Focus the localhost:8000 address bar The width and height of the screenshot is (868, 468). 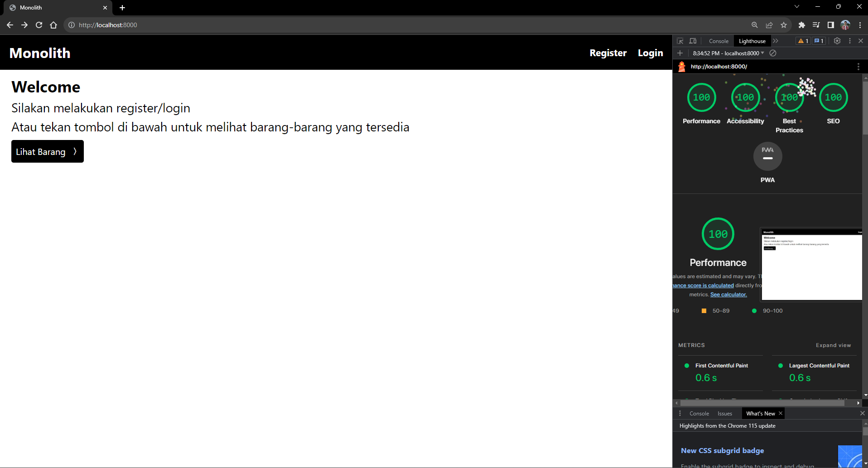point(408,25)
